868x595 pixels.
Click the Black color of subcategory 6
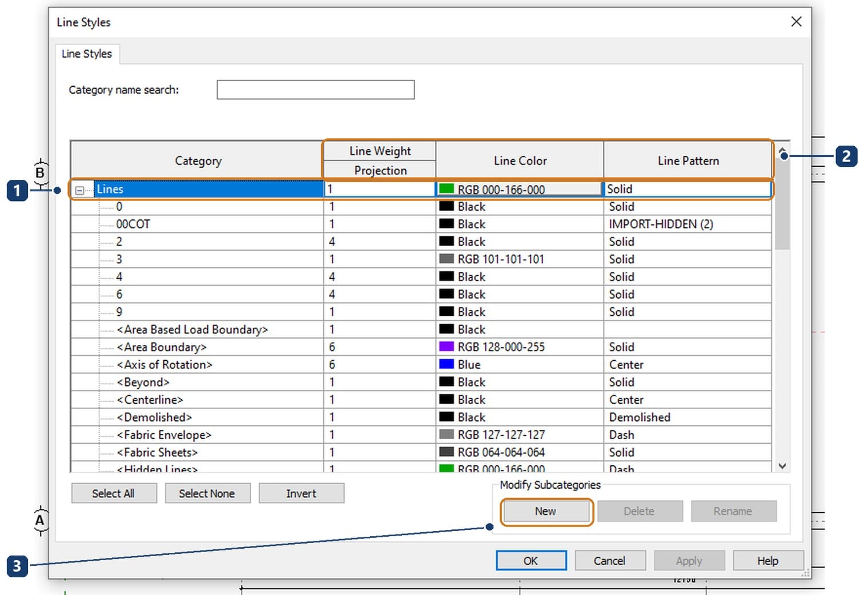(520, 294)
